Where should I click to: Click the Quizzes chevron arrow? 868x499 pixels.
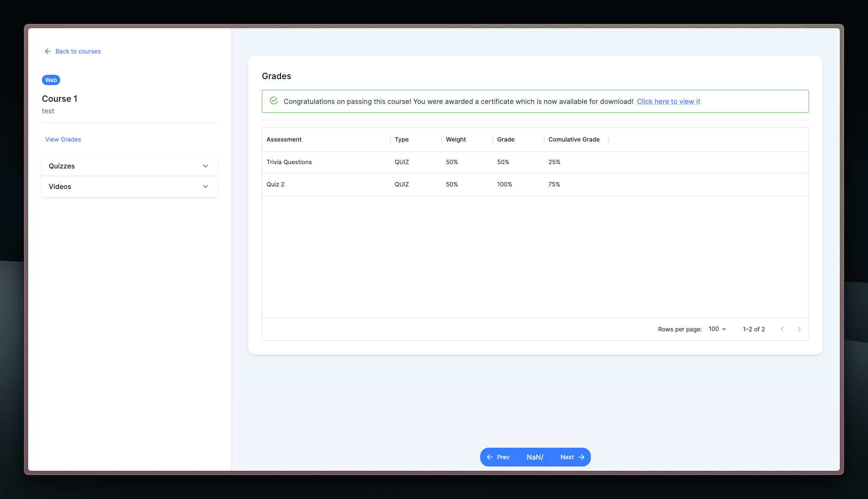pos(205,166)
